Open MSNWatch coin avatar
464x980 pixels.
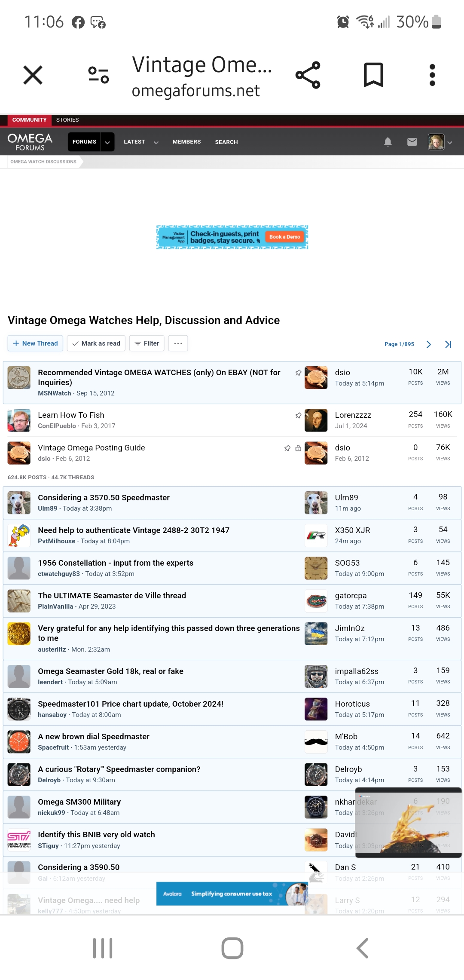(x=19, y=377)
